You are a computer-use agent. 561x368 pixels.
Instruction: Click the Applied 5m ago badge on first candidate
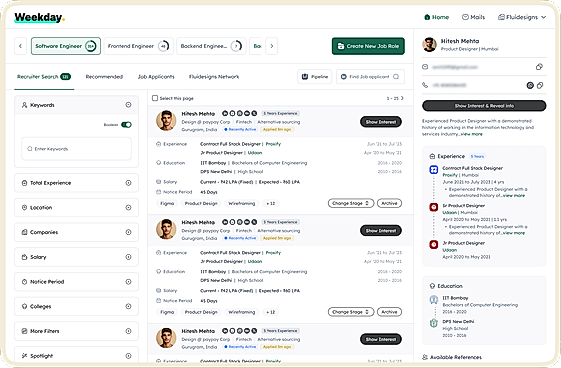click(277, 129)
